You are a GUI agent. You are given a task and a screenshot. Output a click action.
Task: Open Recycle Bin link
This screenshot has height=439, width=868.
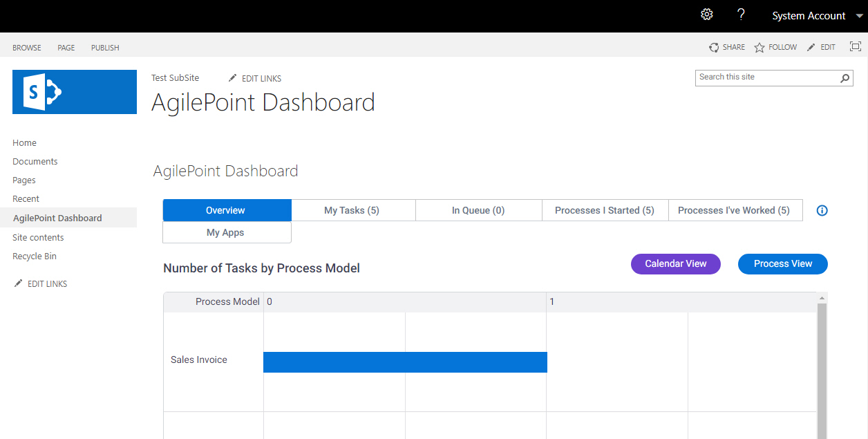point(35,256)
